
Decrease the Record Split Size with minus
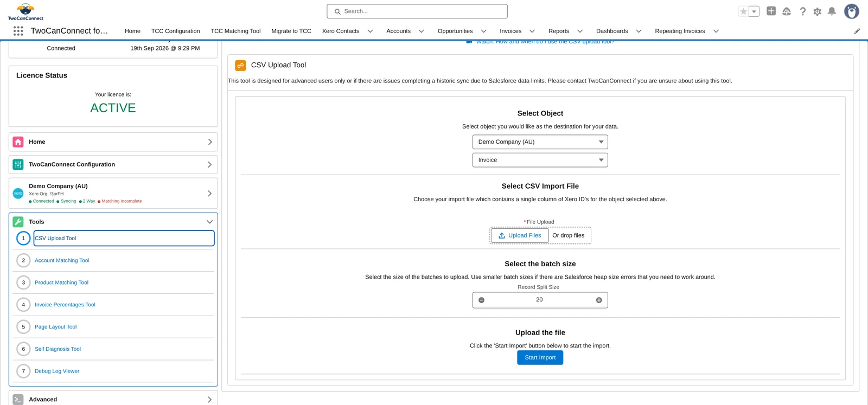(481, 300)
